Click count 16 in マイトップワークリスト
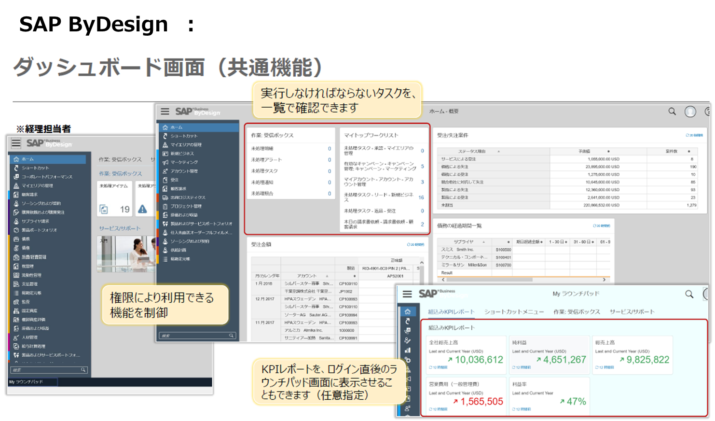 [421, 197]
